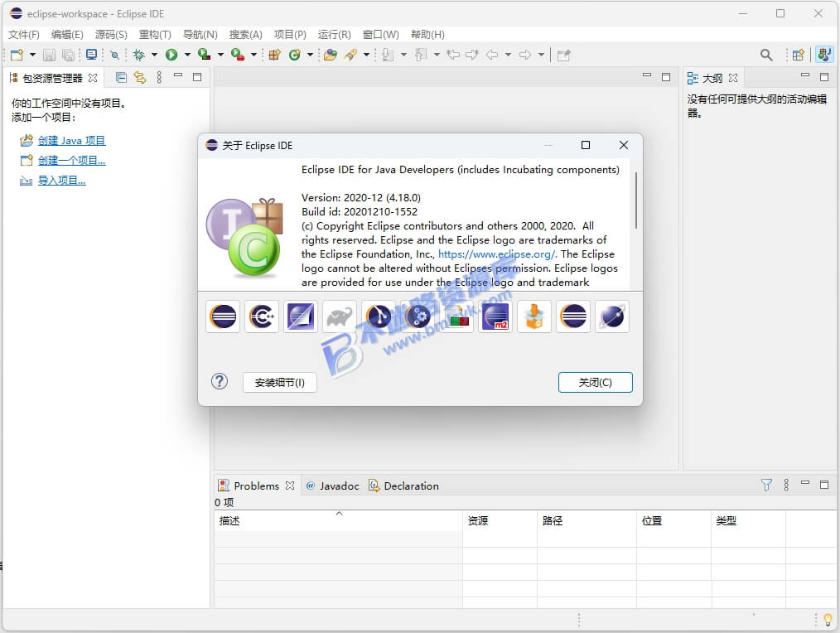The height and width of the screenshot is (633, 840).
Task: Open the New wizard dropdown arrow
Action: point(32,55)
